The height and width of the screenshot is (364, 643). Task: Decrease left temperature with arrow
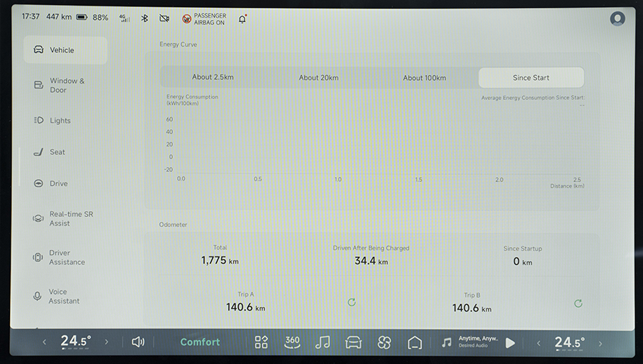44,343
